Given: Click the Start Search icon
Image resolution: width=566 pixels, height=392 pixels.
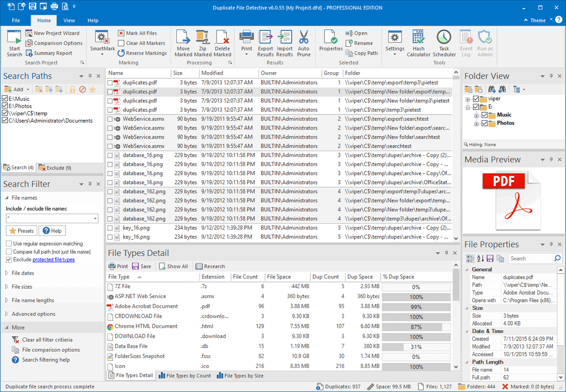Looking at the screenshot, I should point(14,39).
